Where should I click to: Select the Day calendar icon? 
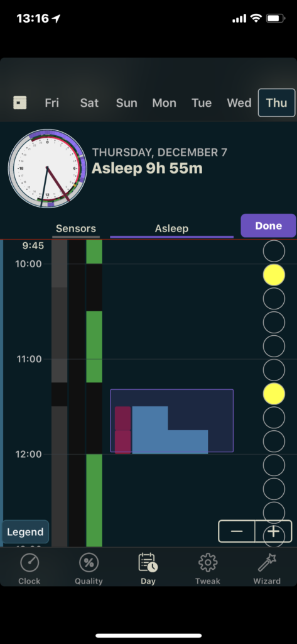148,562
